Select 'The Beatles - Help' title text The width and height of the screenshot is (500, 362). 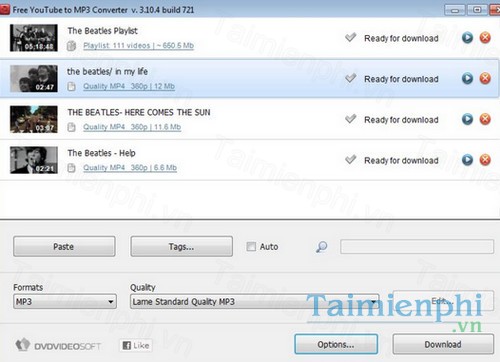tap(101, 153)
